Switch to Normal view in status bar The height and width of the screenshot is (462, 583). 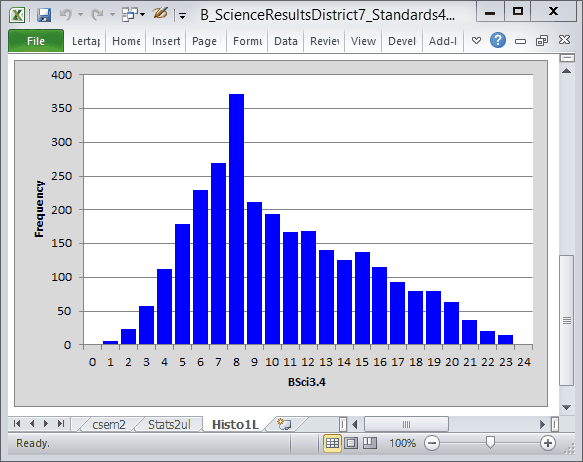click(x=332, y=443)
